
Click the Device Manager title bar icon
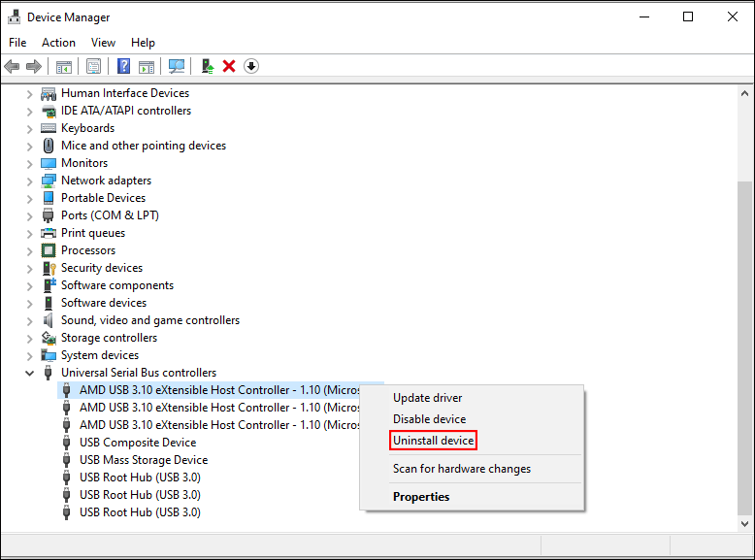pyautogui.click(x=14, y=16)
